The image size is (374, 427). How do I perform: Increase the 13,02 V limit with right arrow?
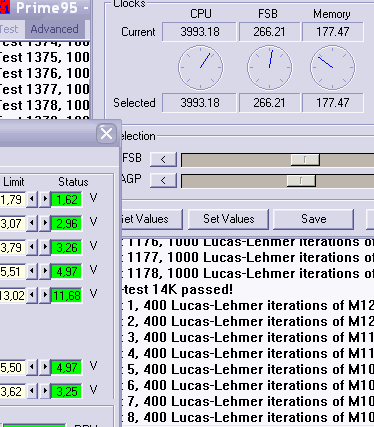45,295
